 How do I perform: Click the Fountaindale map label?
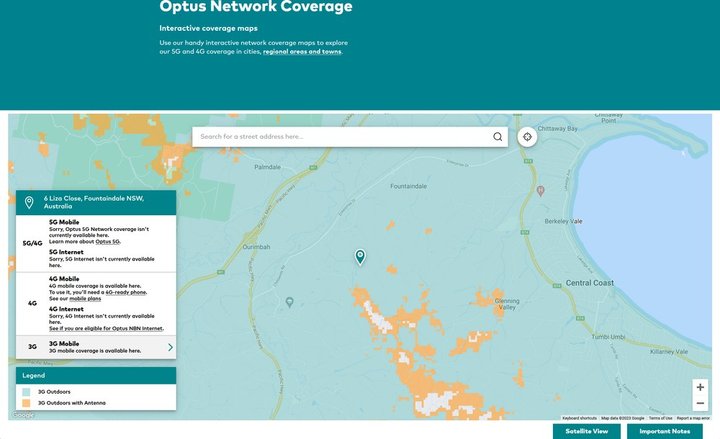click(x=408, y=186)
